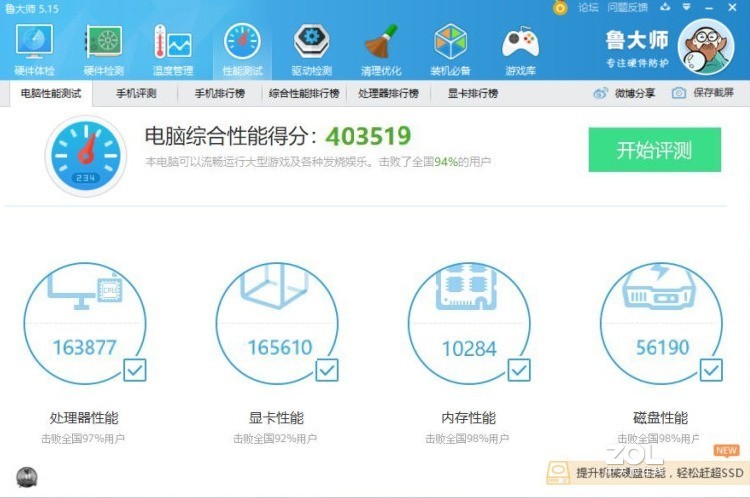Open the 装机必备 essential software icon

[450, 50]
